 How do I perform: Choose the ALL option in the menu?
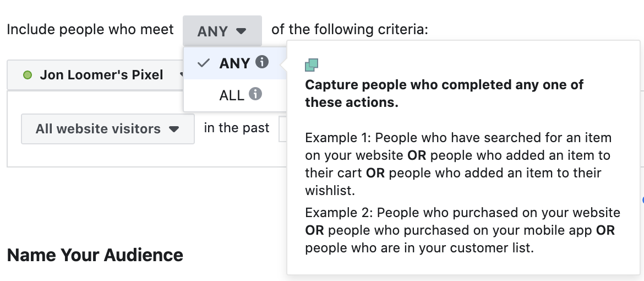[x=236, y=95]
